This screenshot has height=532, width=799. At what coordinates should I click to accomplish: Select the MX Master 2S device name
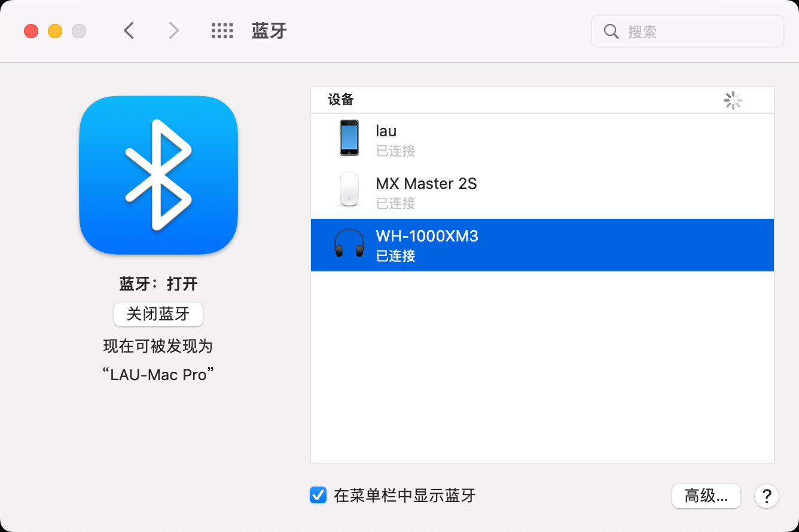click(426, 184)
